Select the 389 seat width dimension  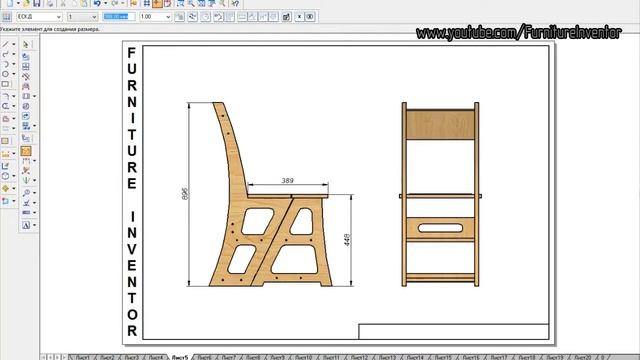[x=287, y=180]
